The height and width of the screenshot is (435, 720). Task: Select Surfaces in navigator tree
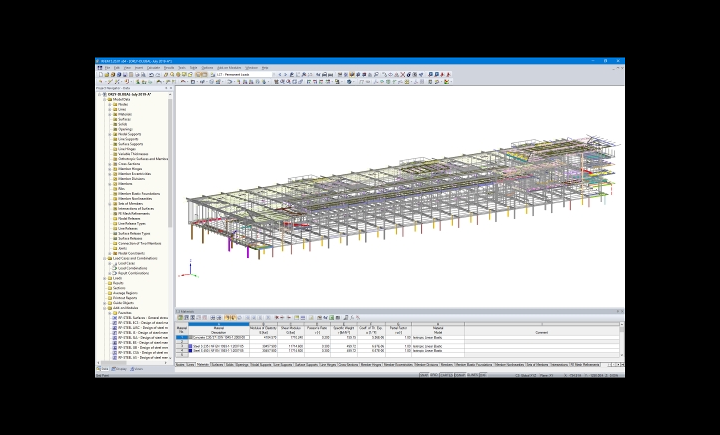(x=124, y=119)
